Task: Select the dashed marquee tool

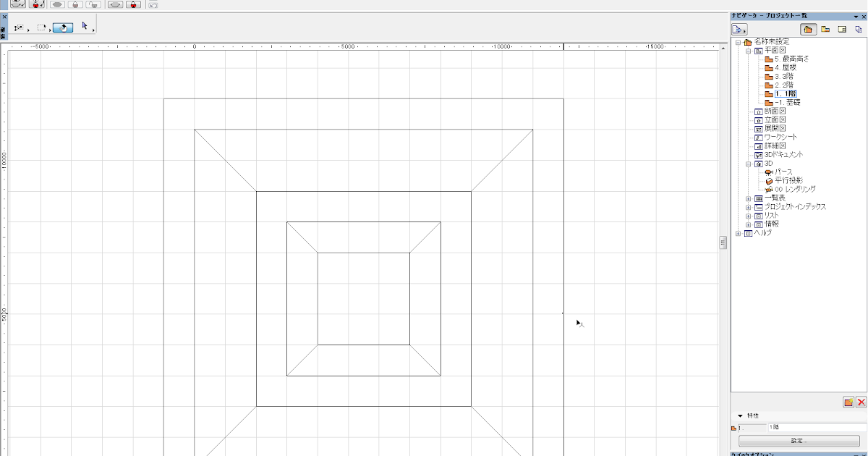Action: tap(41, 28)
